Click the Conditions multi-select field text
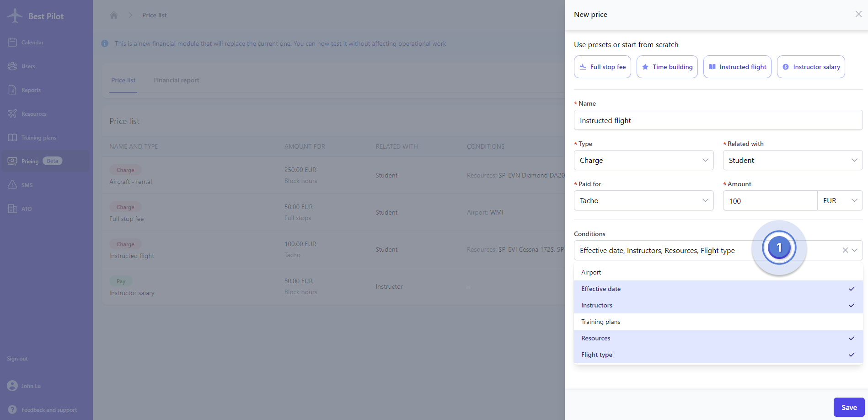Viewport: 868px width, 420px height. pos(657,250)
